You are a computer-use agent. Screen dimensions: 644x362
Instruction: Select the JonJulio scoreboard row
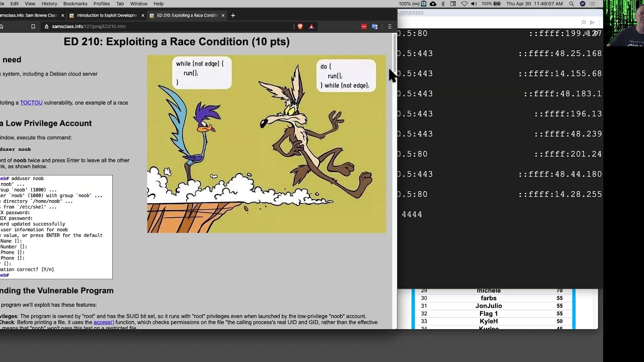[493, 306]
